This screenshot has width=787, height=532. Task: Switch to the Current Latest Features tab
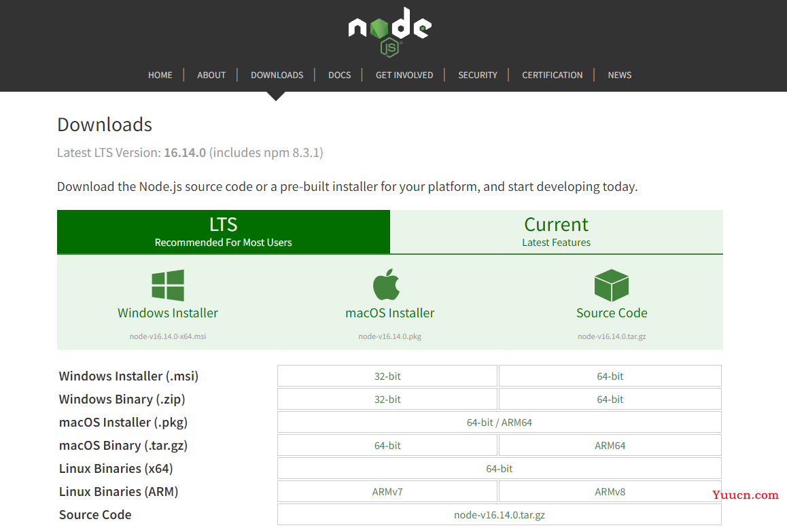[556, 232]
